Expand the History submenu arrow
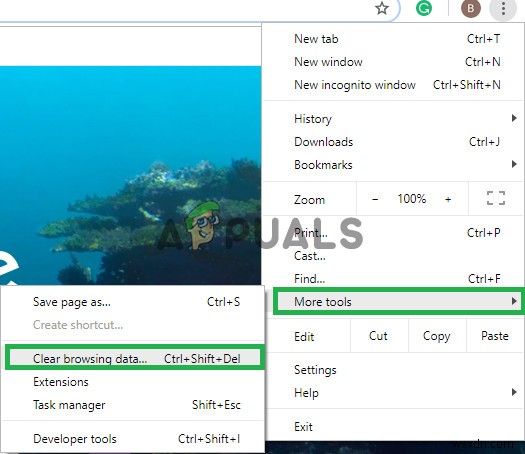The width and height of the screenshot is (525, 454). click(x=514, y=118)
